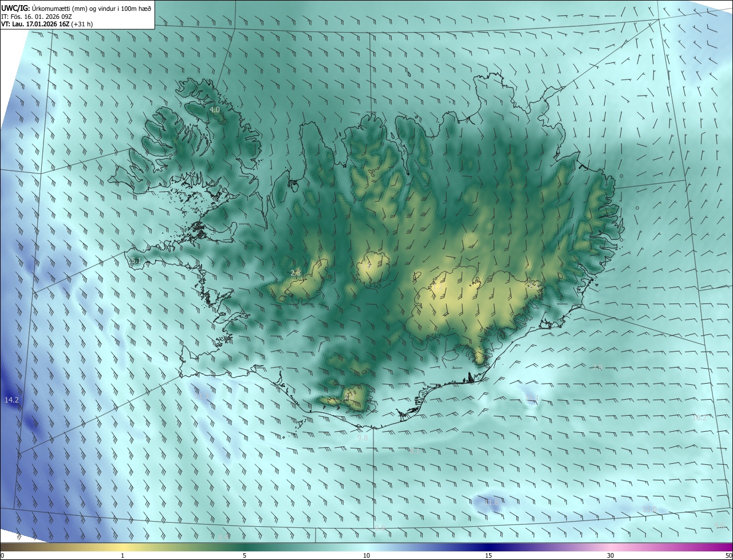Click the '1' tick on the color scale
The image size is (733, 560).
pyautogui.click(x=123, y=556)
